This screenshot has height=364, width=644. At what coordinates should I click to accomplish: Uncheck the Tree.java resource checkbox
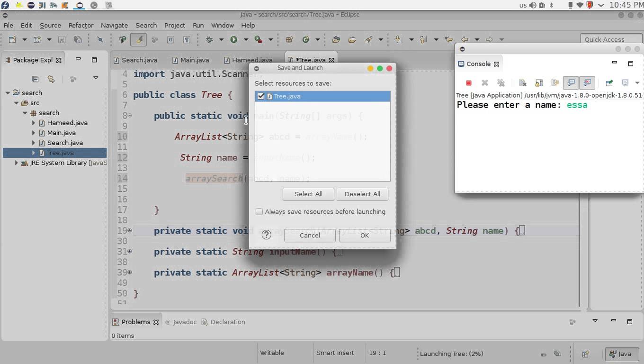point(260,96)
